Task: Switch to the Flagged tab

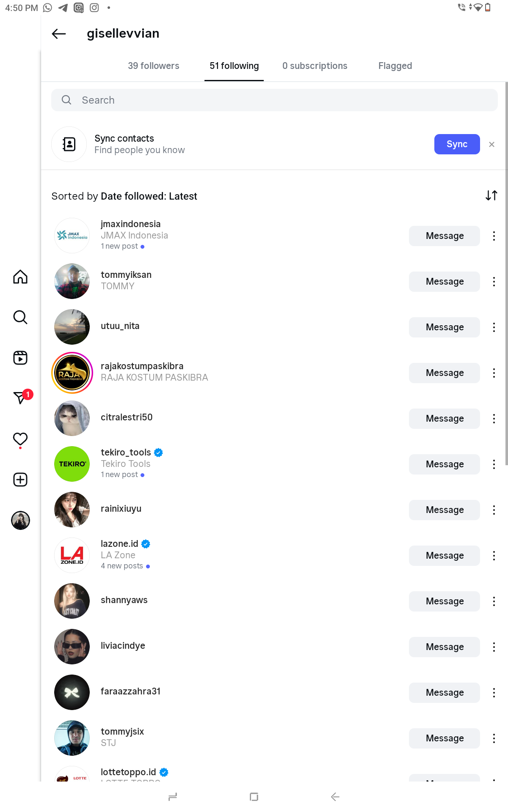Action: (x=395, y=66)
